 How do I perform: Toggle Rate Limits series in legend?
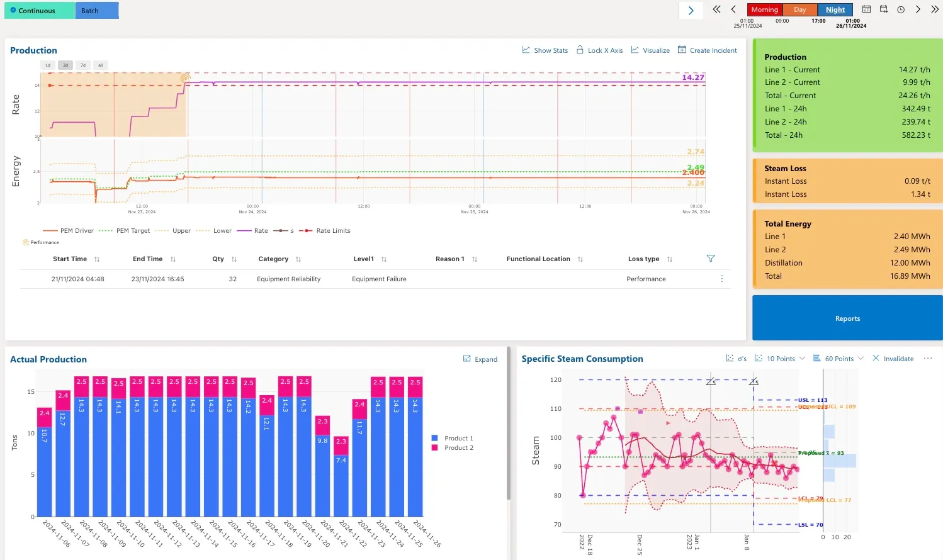(325, 231)
